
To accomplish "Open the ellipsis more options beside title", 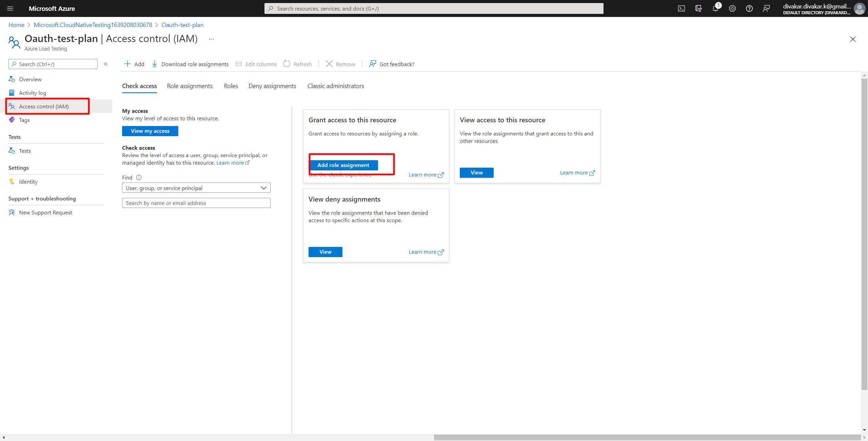I will (x=211, y=39).
